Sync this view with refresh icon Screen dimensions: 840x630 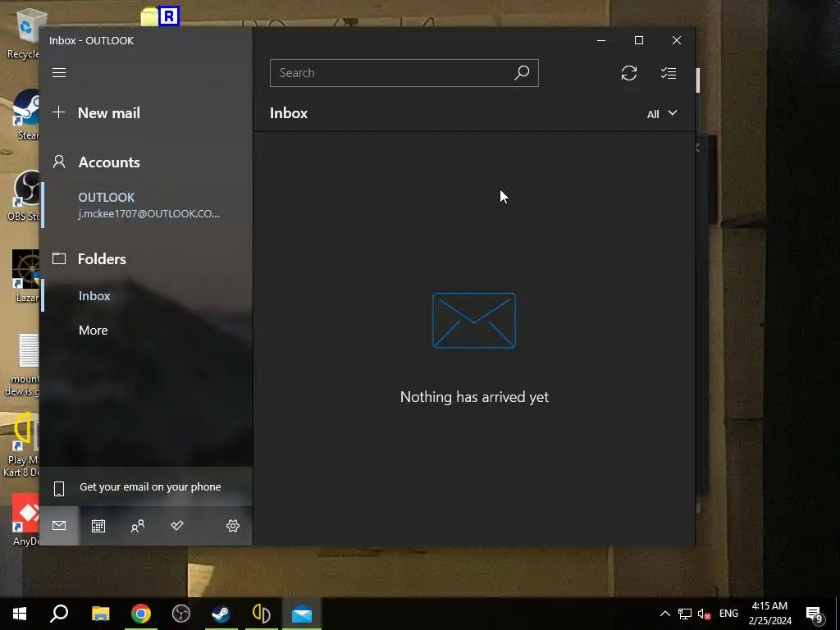point(629,73)
